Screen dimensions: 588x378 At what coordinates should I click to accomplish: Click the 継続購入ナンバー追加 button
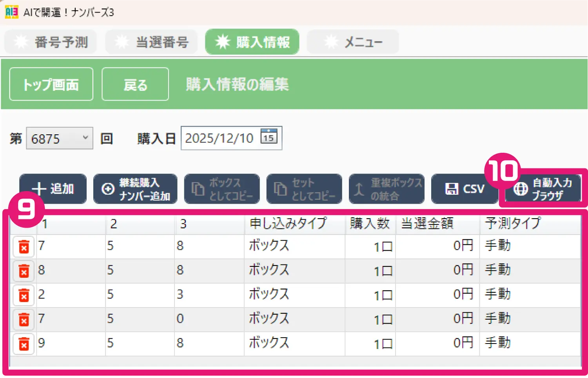(x=135, y=189)
